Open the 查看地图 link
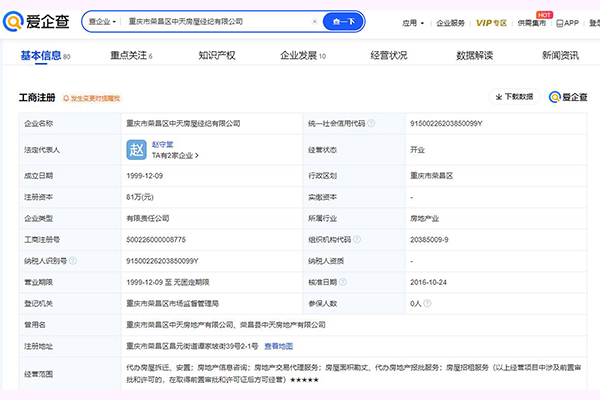Screen dimensions: 600x400 coord(279,346)
